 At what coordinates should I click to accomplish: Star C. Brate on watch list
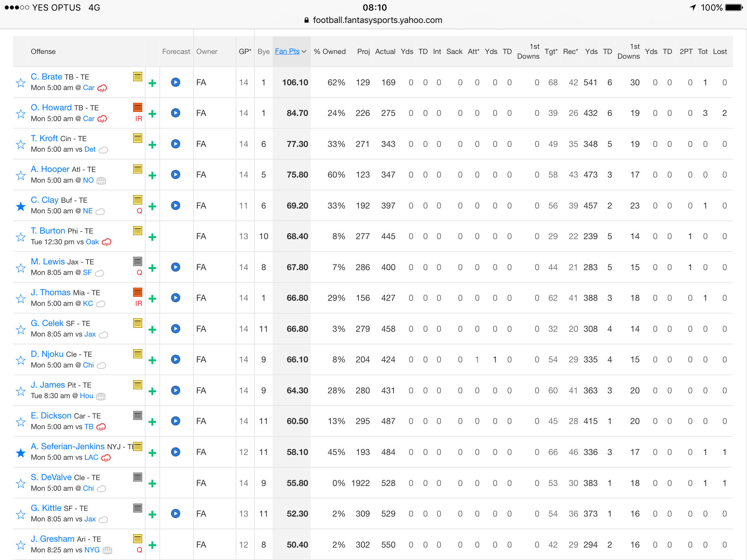click(x=21, y=83)
